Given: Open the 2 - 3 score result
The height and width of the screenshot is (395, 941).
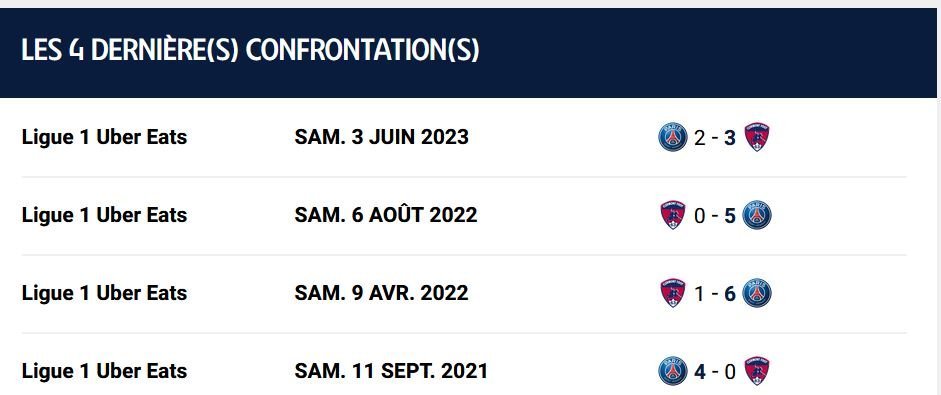Looking at the screenshot, I should coord(715,138).
